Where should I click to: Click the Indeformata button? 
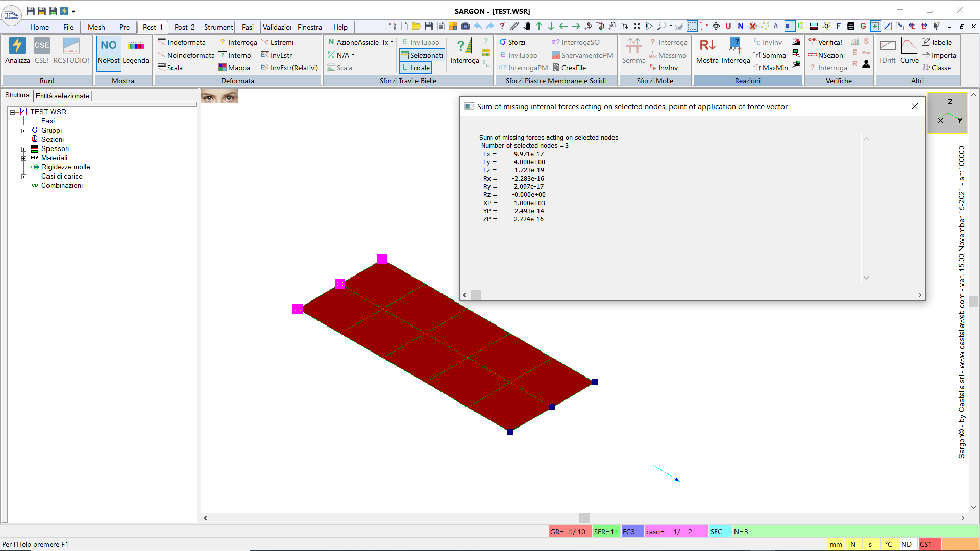[182, 42]
